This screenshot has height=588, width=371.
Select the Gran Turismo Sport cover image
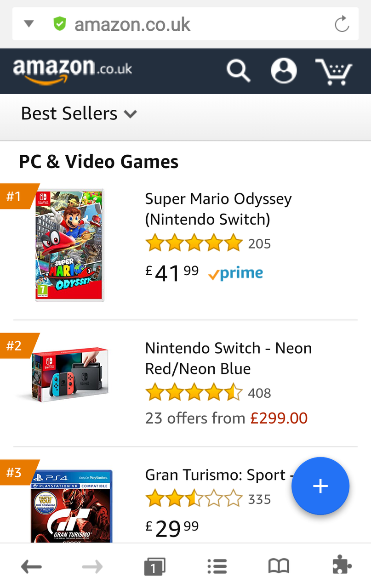72,505
